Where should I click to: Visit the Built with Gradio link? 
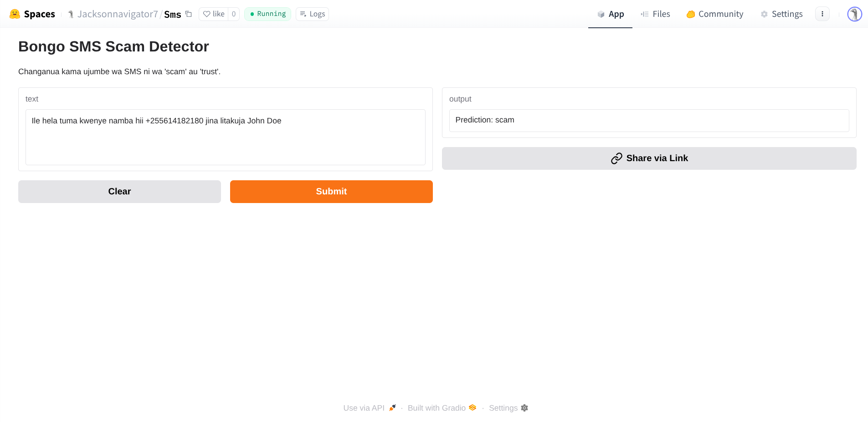click(x=442, y=408)
